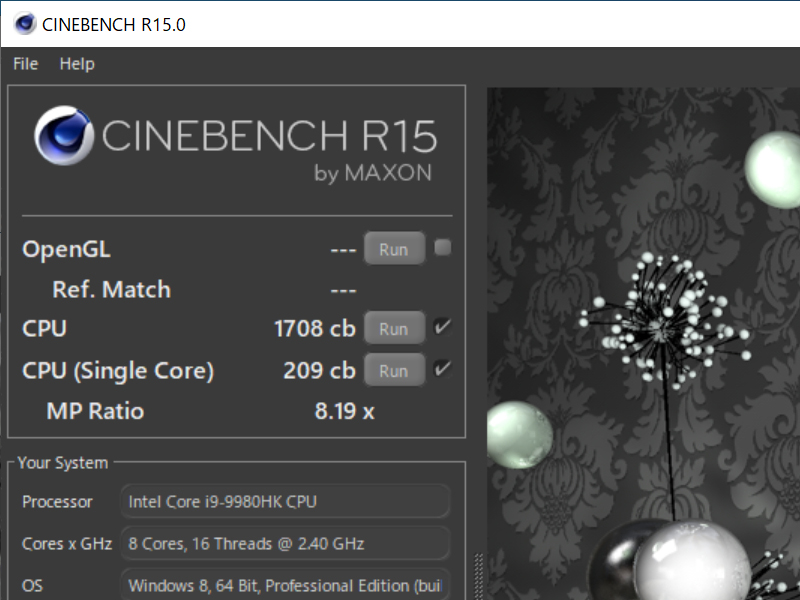Click the panel splitter grip handle
This screenshot has width=800, height=600.
click(x=479, y=577)
